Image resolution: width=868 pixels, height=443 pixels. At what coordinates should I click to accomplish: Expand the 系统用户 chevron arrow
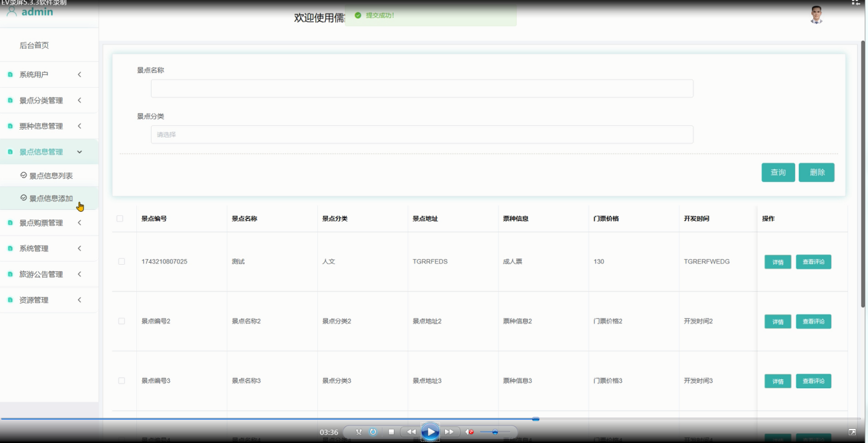click(x=80, y=74)
